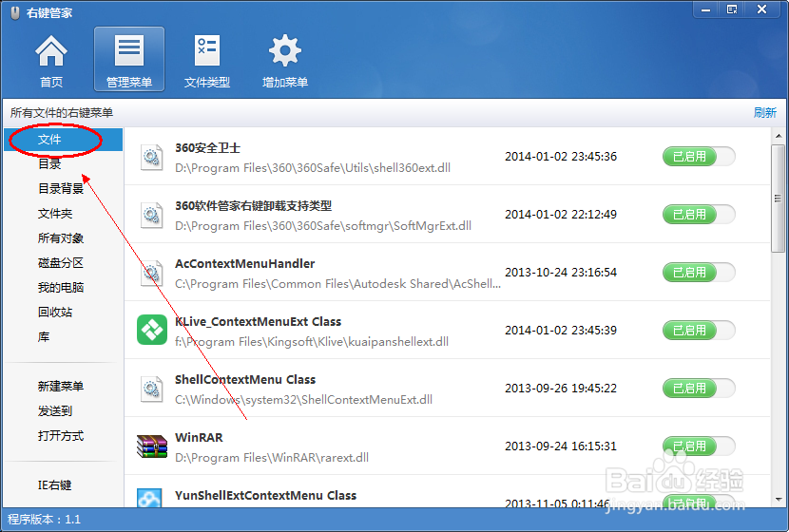Screen dimensions: 789x532
Task: Select 回收站 in the sidebar
Action: [x=55, y=312]
